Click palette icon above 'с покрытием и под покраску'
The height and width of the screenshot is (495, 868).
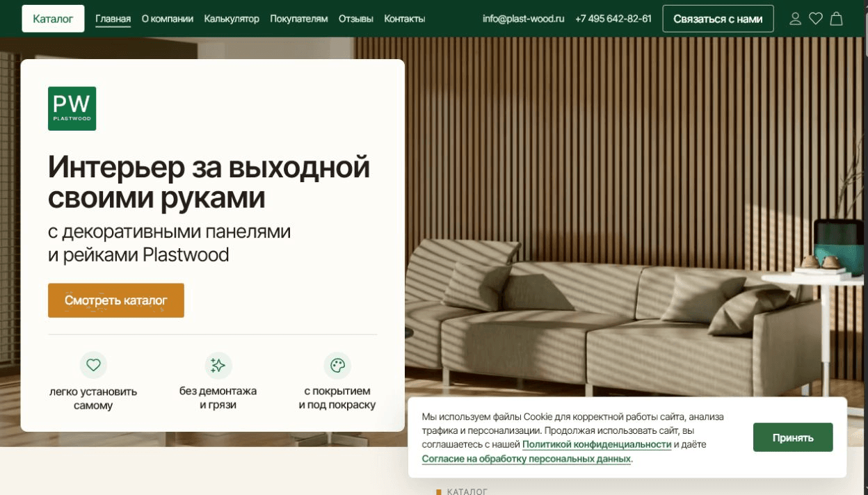pyautogui.click(x=337, y=365)
